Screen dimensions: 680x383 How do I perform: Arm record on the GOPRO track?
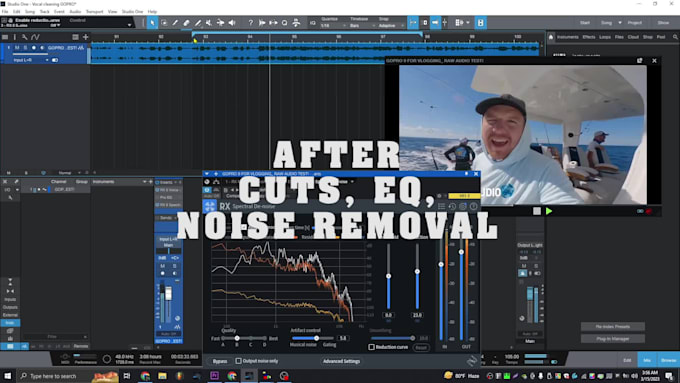pos(34,48)
